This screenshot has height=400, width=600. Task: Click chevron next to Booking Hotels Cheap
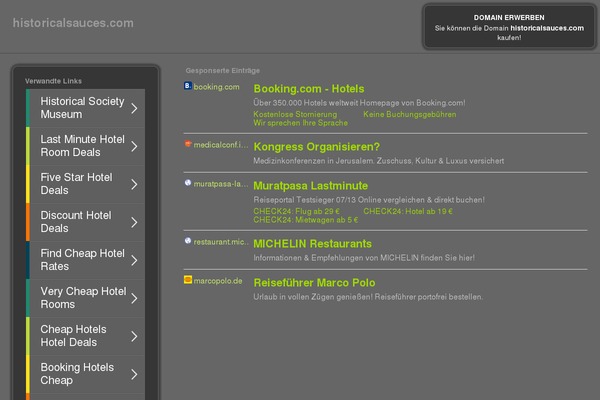(x=134, y=374)
